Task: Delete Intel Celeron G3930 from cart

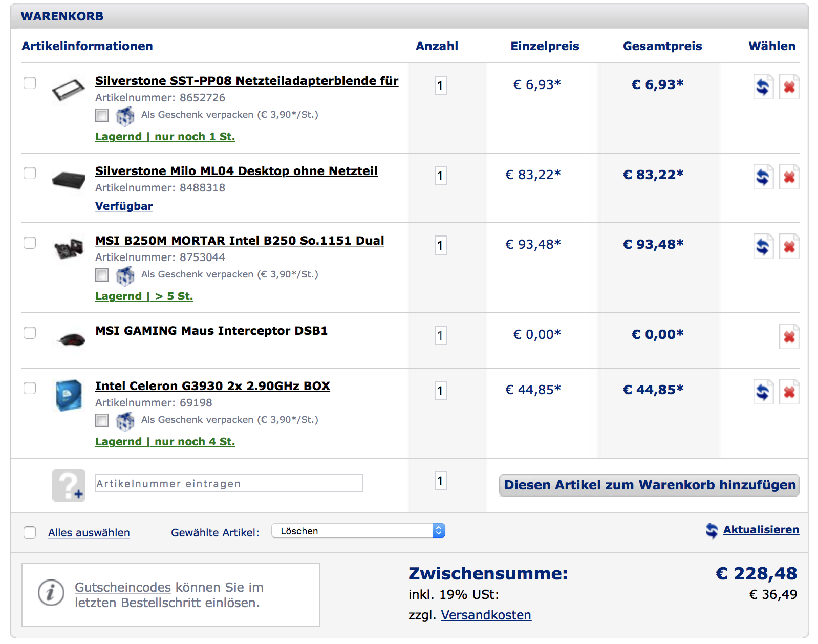Action: (789, 392)
